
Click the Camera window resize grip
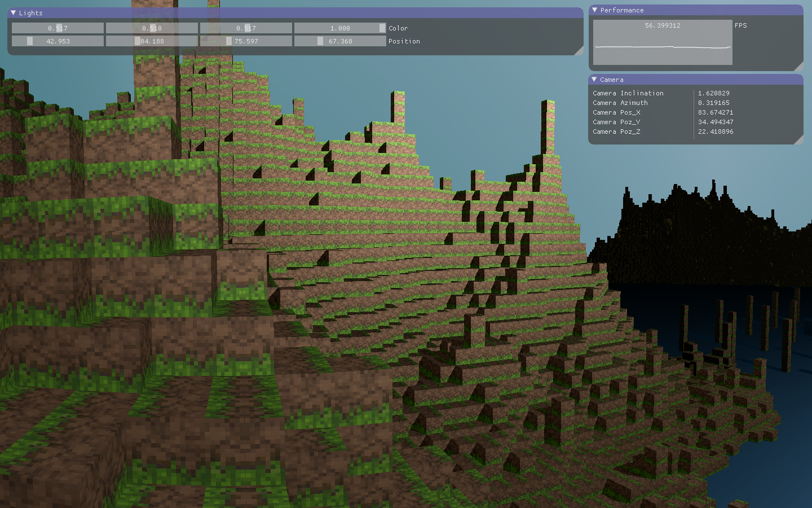798,139
